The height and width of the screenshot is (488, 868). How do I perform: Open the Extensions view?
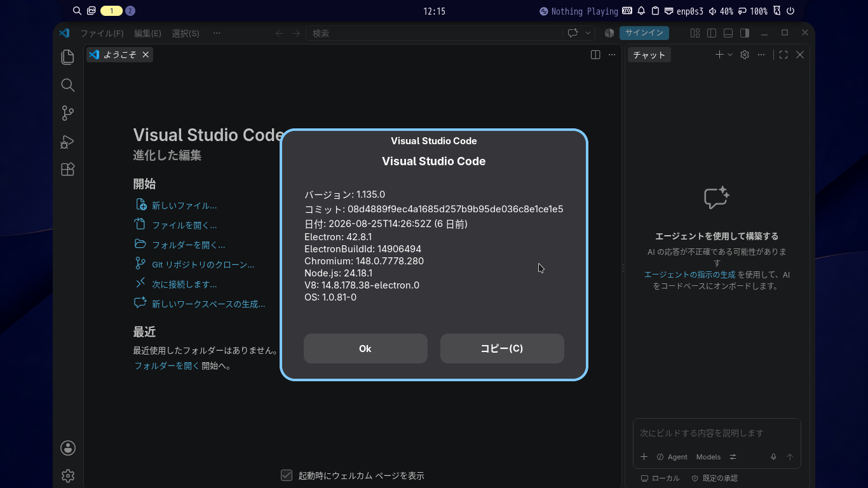[68, 170]
